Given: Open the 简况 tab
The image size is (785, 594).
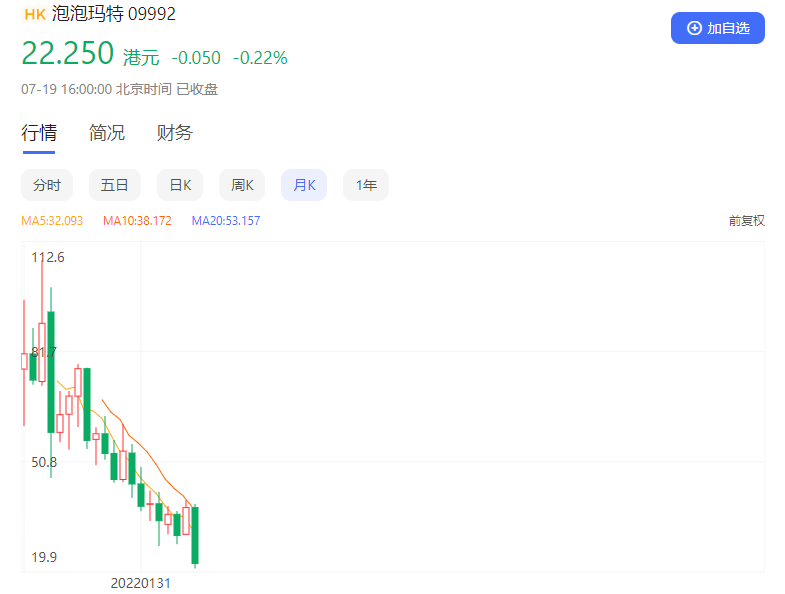Looking at the screenshot, I should pyautogui.click(x=107, y=133).
